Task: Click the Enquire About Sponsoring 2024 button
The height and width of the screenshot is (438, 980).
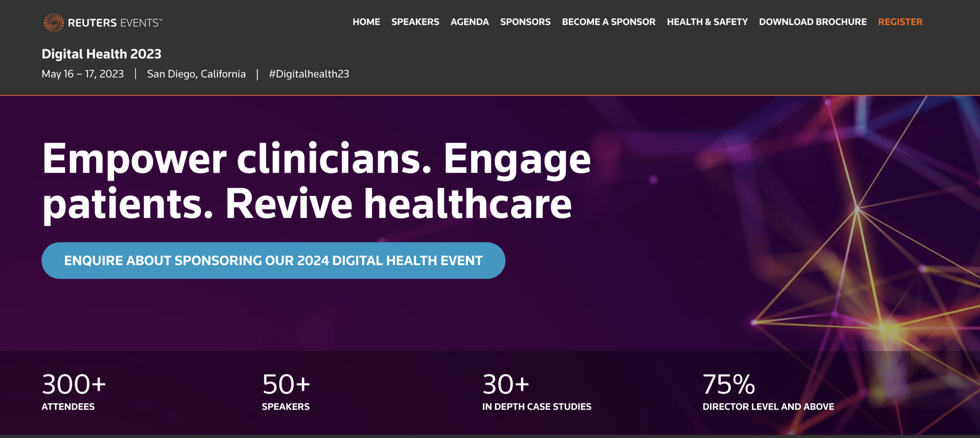Action: (273, 260)
